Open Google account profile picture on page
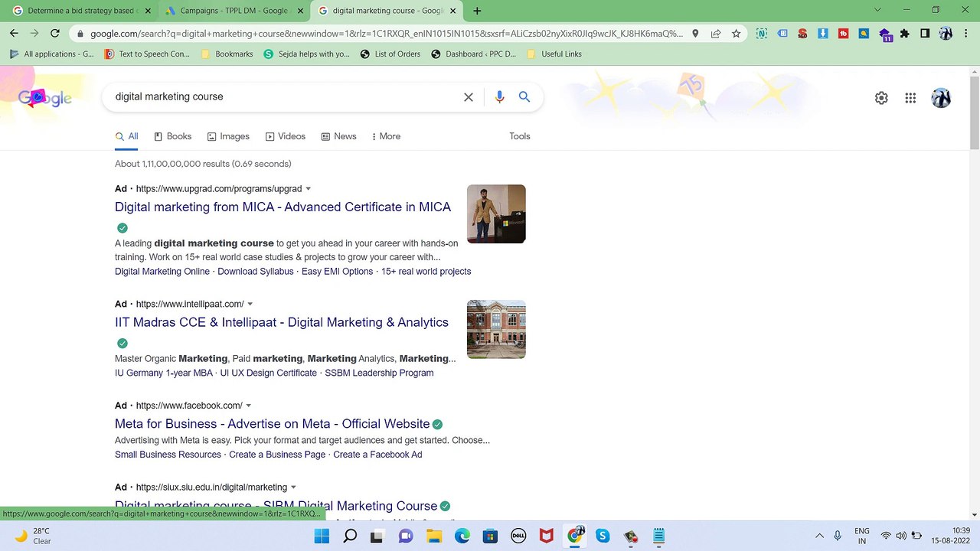This screenshot has height=551, width=980. coord(941,98)
